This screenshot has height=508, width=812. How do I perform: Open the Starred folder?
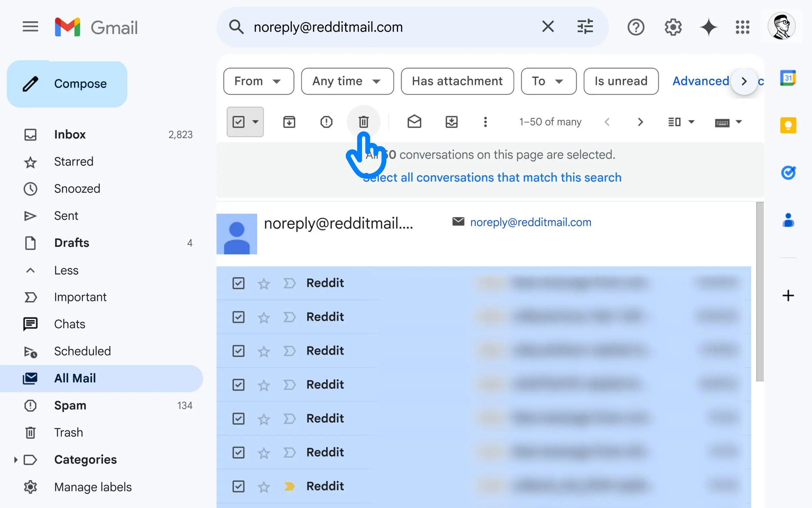[101, 162]
